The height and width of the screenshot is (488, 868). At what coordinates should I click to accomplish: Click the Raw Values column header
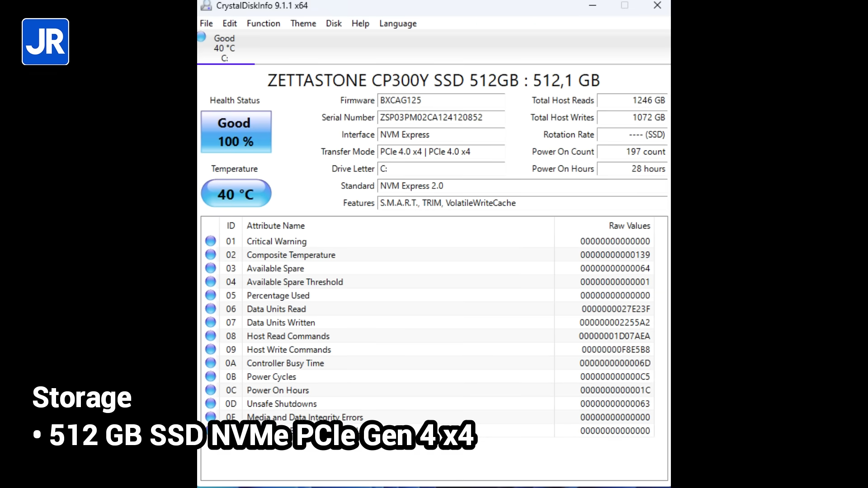point(629,225)
